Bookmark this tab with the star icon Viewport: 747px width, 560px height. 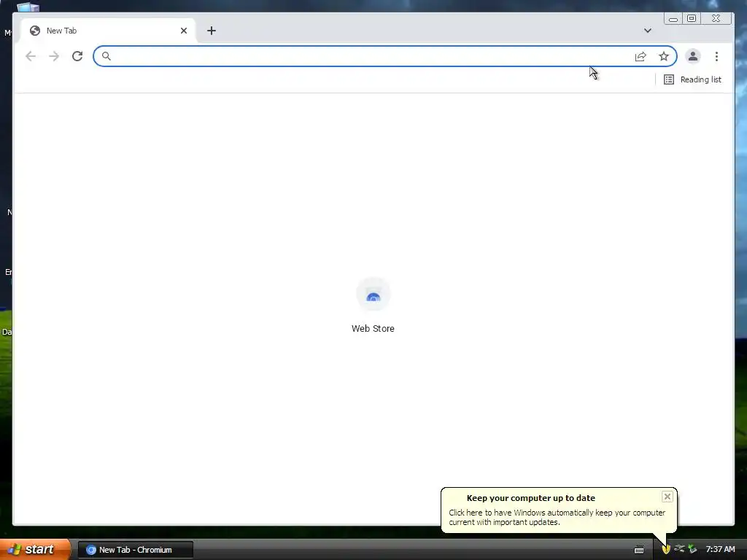[664, 57]
